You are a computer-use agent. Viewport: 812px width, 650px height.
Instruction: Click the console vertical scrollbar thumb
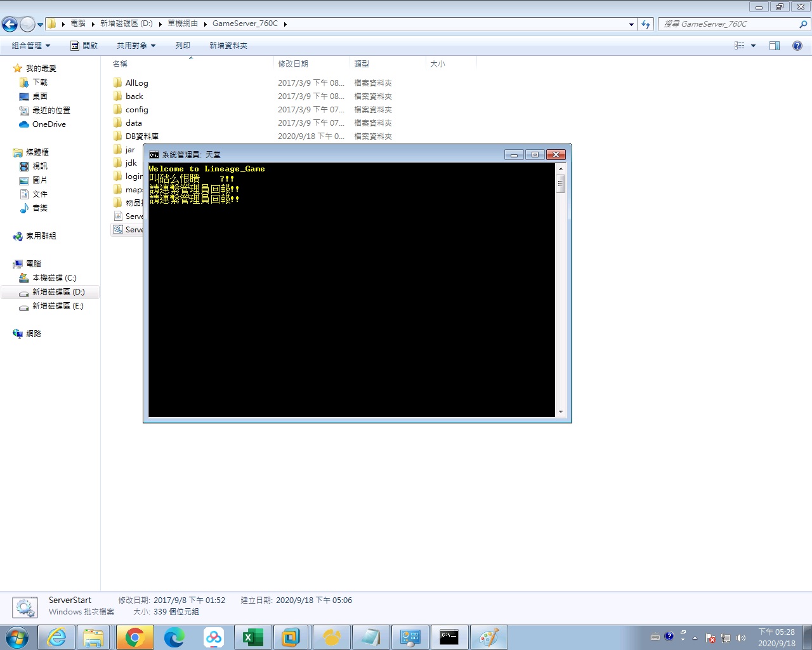click(560, 183)
